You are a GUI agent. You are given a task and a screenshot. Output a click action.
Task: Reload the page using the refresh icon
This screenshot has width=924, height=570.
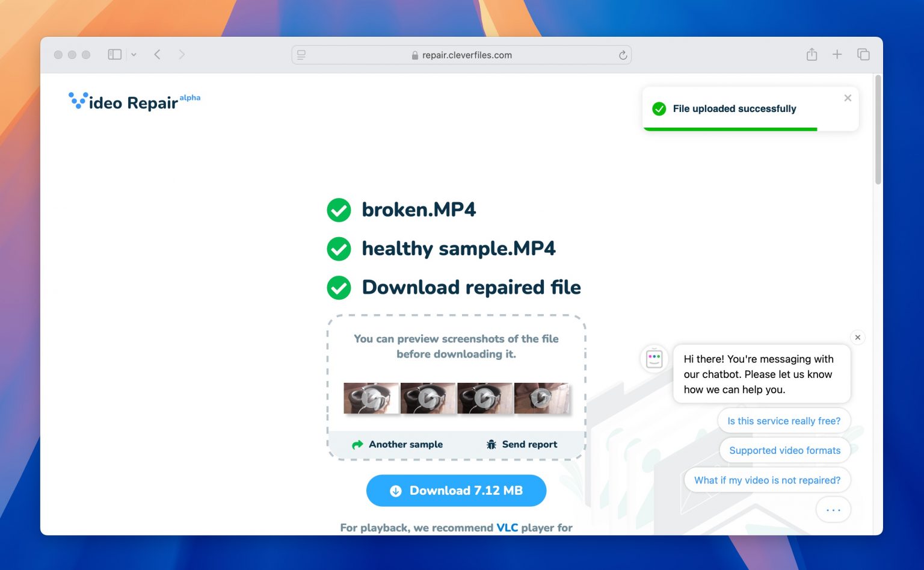coord(623,55)
